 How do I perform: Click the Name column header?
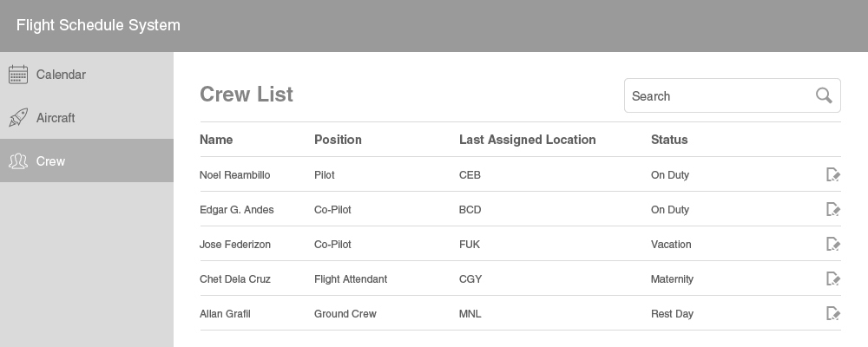216,140
